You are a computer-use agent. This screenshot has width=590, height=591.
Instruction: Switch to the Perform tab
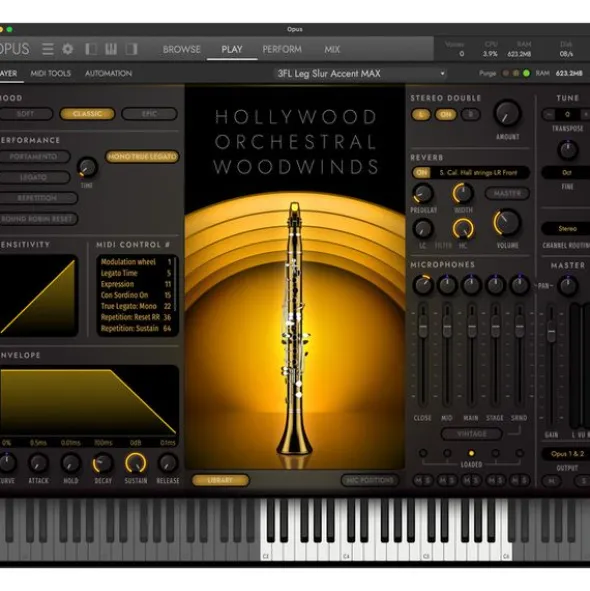282,49
